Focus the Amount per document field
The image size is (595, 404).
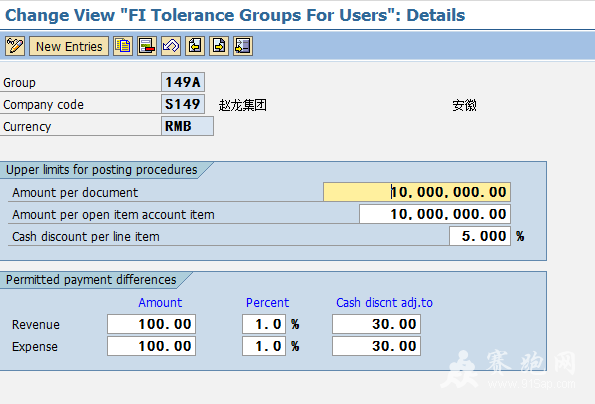tap(417, 192)
